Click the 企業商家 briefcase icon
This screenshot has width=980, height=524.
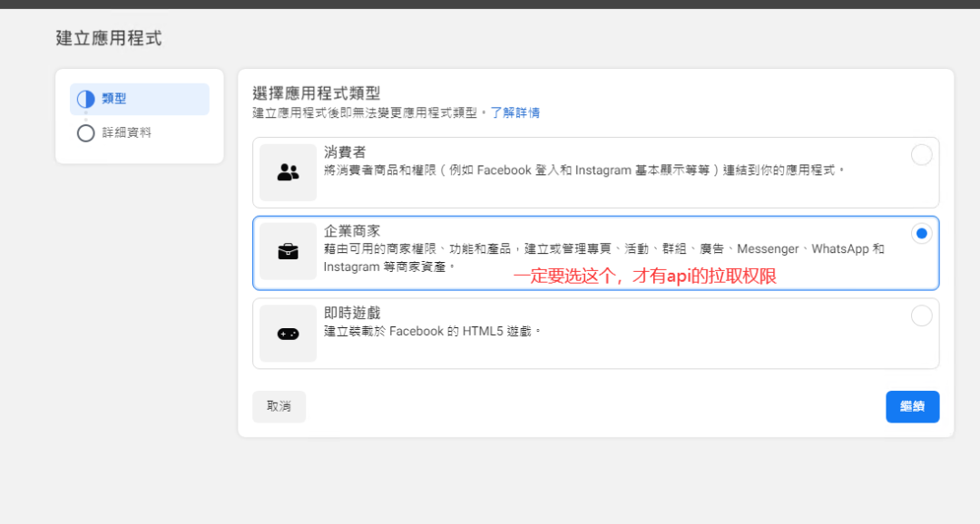(289, 252)
